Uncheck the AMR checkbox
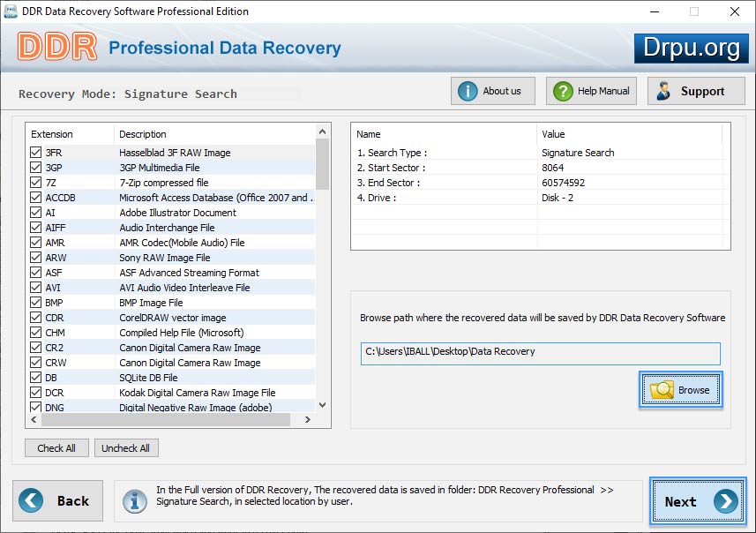756x533 pixels. 35,242
